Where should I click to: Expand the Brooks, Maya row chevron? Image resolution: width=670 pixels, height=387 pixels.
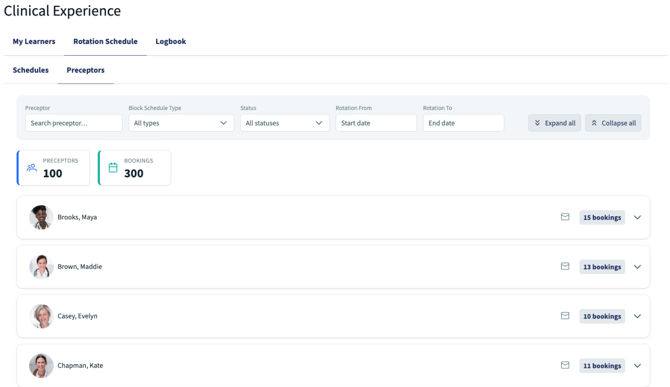(x=637, y=217)
